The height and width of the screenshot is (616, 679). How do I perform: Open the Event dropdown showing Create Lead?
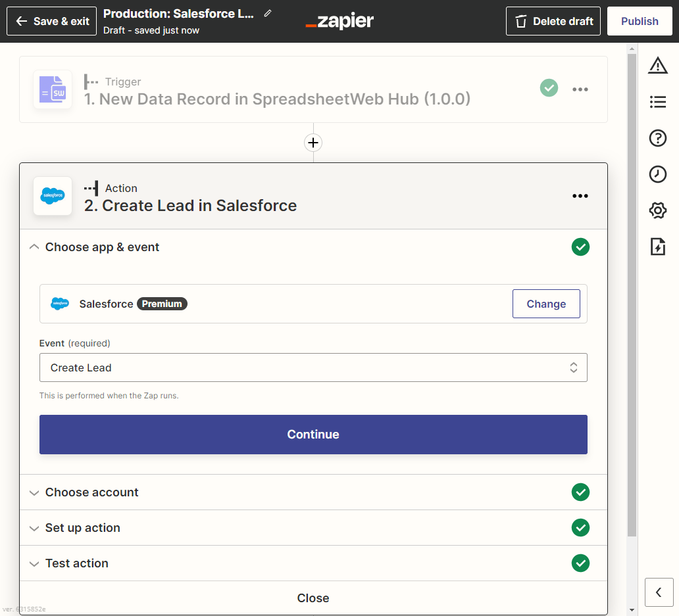click(313, 367)
